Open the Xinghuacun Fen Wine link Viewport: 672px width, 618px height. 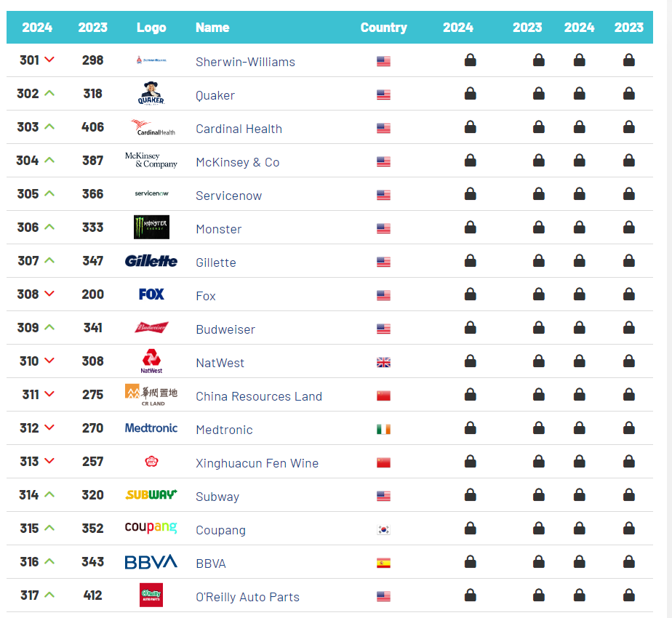click(257, 463)
